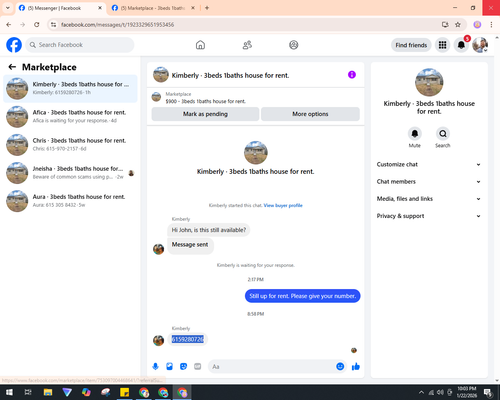This screenshot has width=500, height=400.
Task: Click the browser address bar URL
Action: (117, 25)
